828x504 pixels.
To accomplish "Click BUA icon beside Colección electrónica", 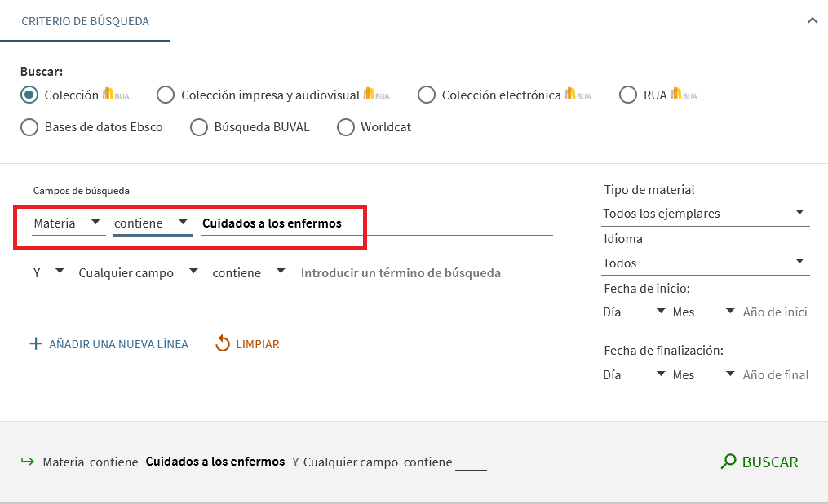I will click(x=578, y=95).
